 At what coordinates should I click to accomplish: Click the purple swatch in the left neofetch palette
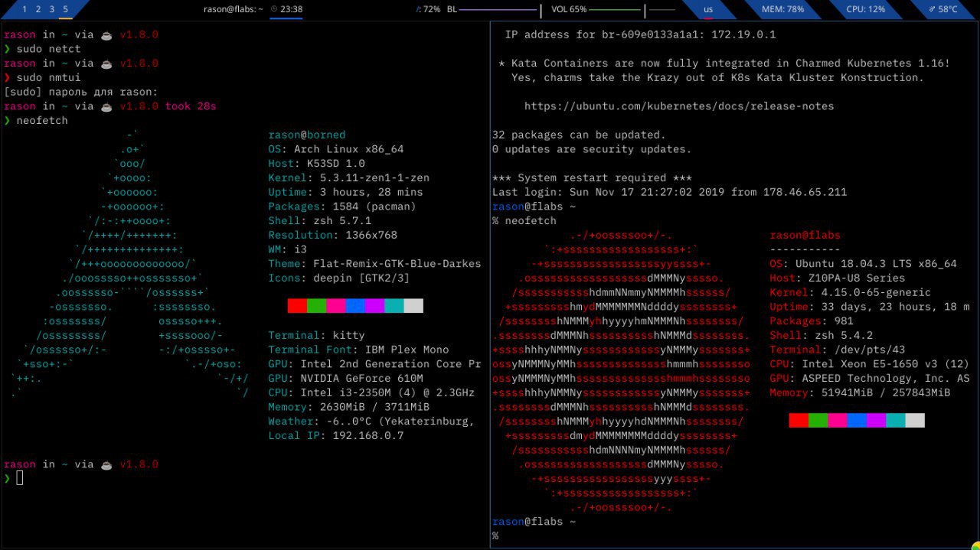(x=374, y=306)
